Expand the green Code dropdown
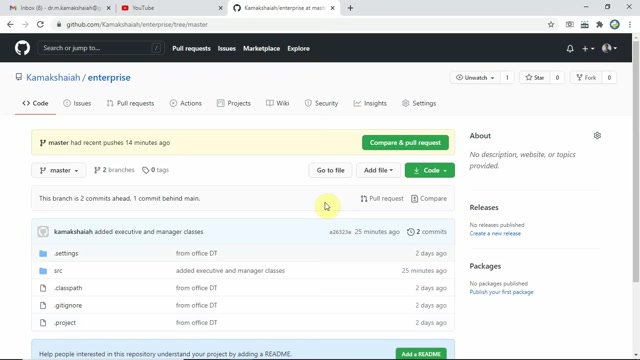This screenshot has width=640, height=360. [x=429, y=170]
